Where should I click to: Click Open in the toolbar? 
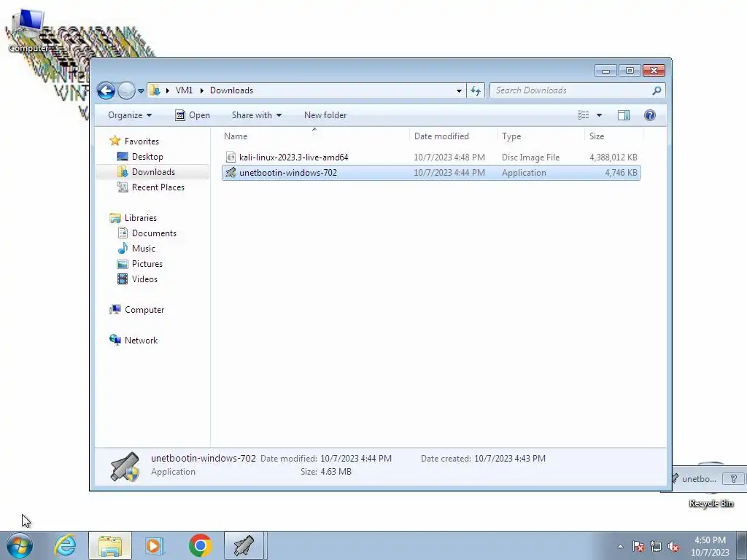(x=193, y=115)
